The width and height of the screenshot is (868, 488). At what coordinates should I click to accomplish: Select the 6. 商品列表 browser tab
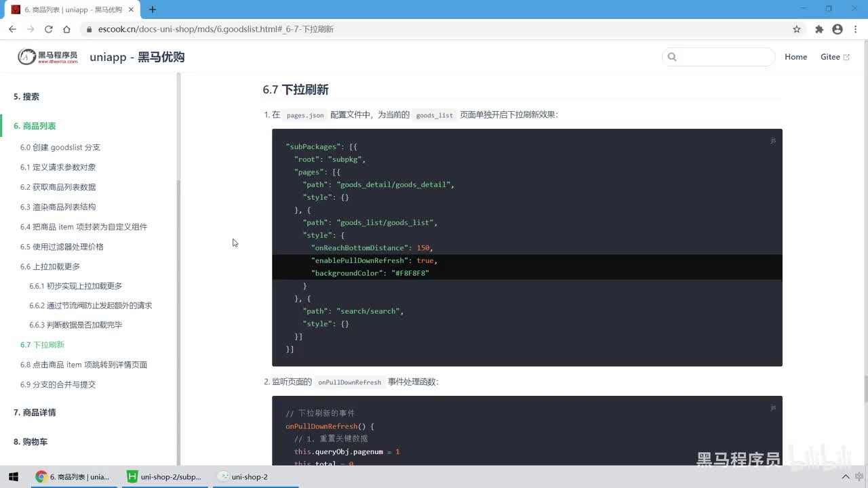click(x=73, y=9)
